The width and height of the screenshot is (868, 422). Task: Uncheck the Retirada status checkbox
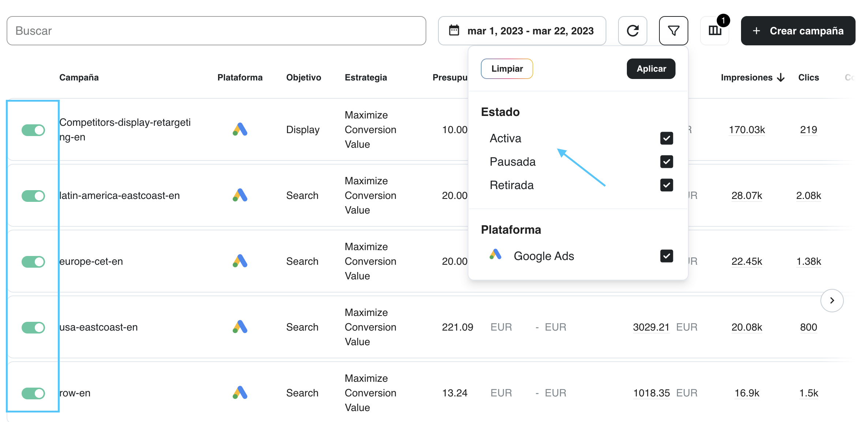(x=666, y=185)
